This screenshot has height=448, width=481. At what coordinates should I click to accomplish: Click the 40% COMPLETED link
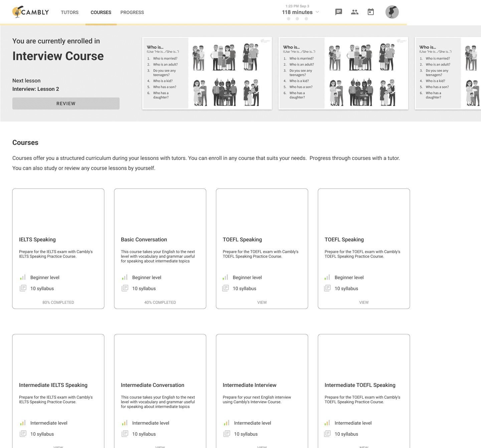(x=160, y=302)
